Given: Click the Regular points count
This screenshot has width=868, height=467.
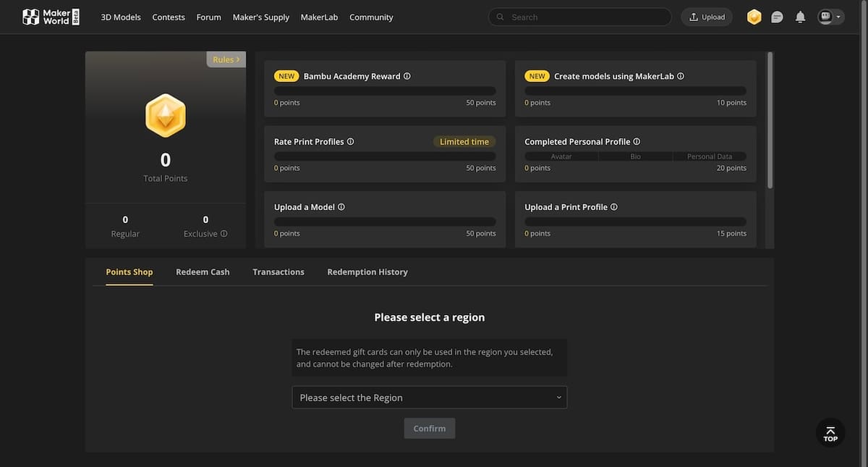Looking at the screenshot, I should click(125, 219).
